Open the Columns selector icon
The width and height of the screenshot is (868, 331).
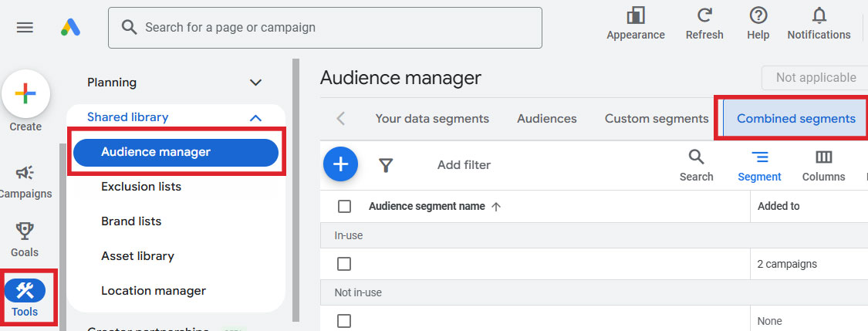[x=823, y=158]
